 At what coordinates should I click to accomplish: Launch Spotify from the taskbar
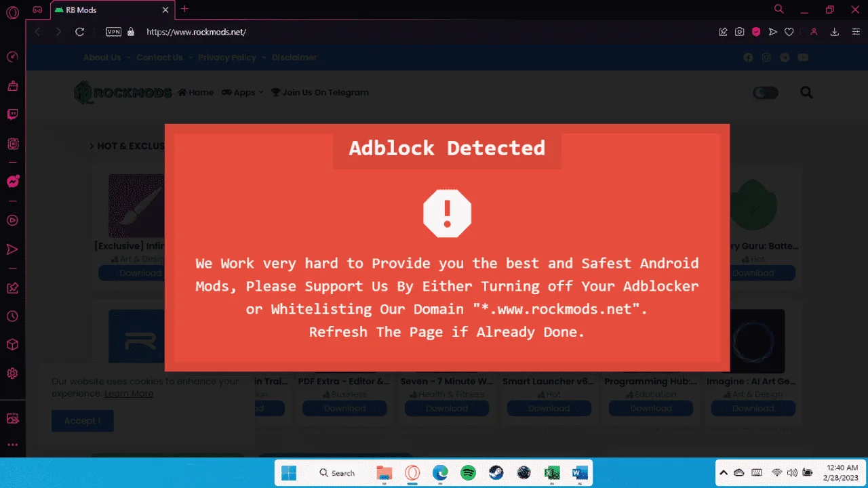pos(468,473)
